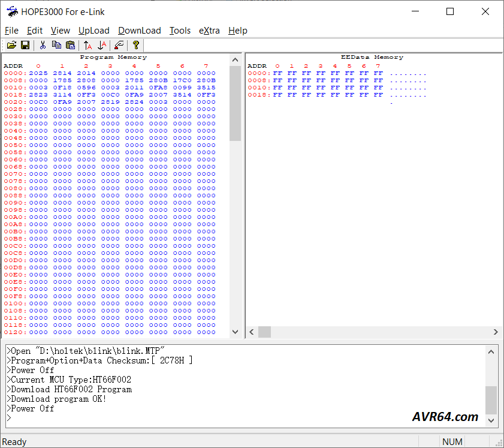Click Program Memory scrollbar down arrow
The image size is (504, 448).
pyautogui.click(x=235, y=332)
